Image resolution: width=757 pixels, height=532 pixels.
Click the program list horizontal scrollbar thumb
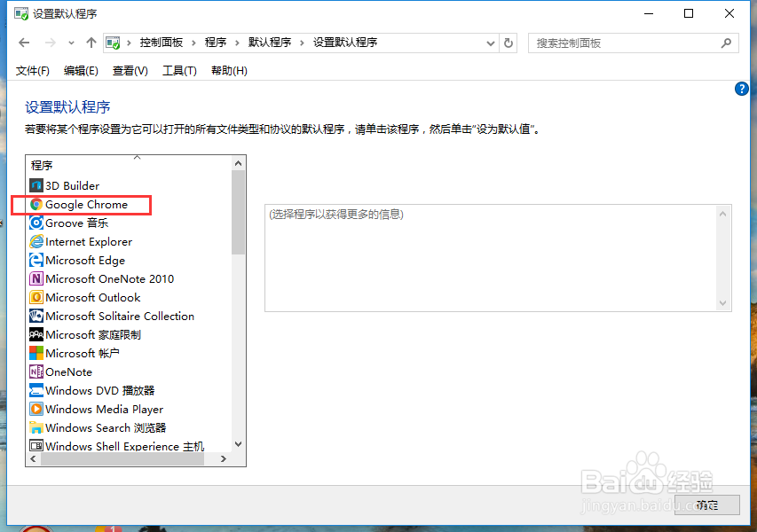(x=122, y=458)
